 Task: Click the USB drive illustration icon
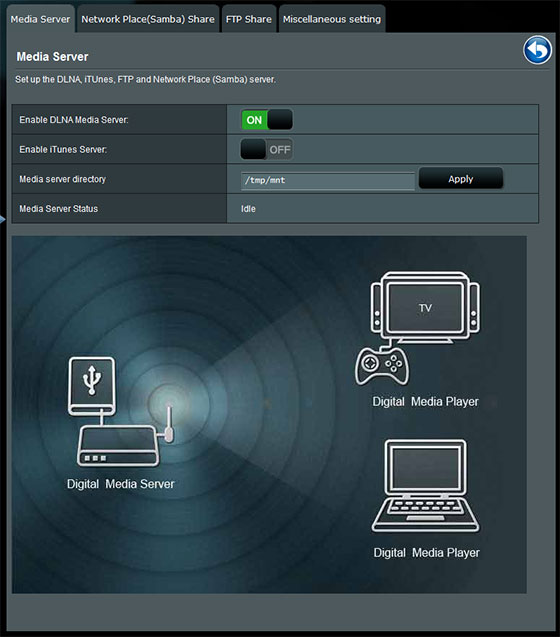92,386
